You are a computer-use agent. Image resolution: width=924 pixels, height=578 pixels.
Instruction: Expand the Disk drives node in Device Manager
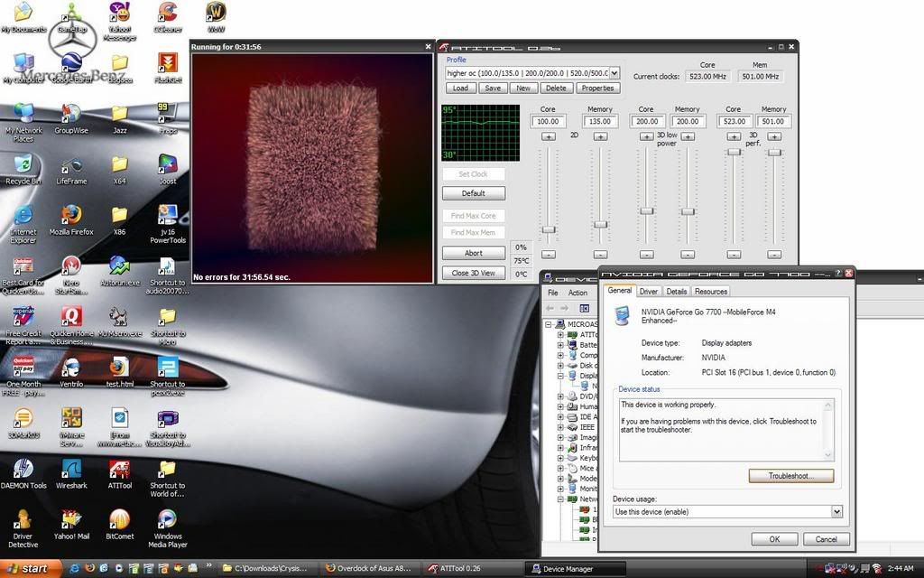(x=560, y=365)
